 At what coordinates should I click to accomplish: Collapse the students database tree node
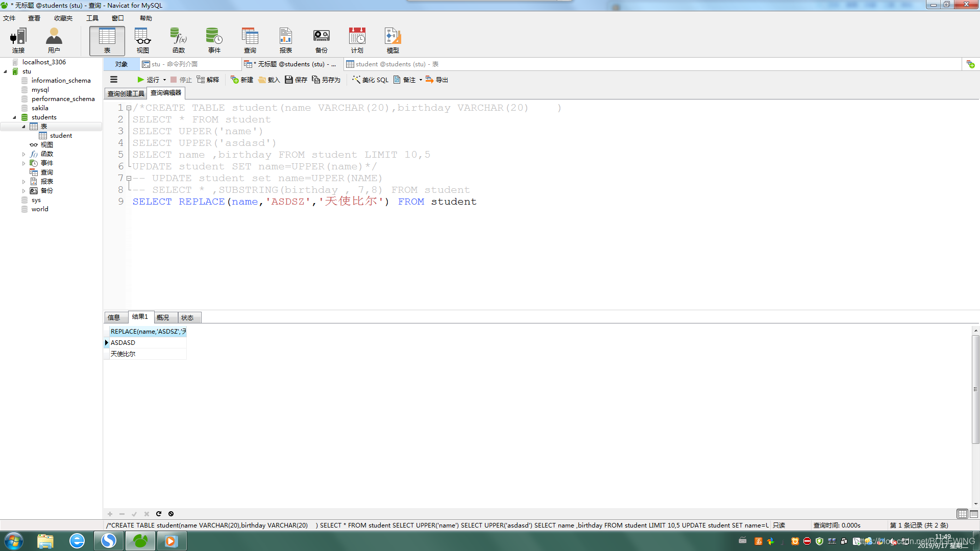pyautogui.click(x=15, y=117)
